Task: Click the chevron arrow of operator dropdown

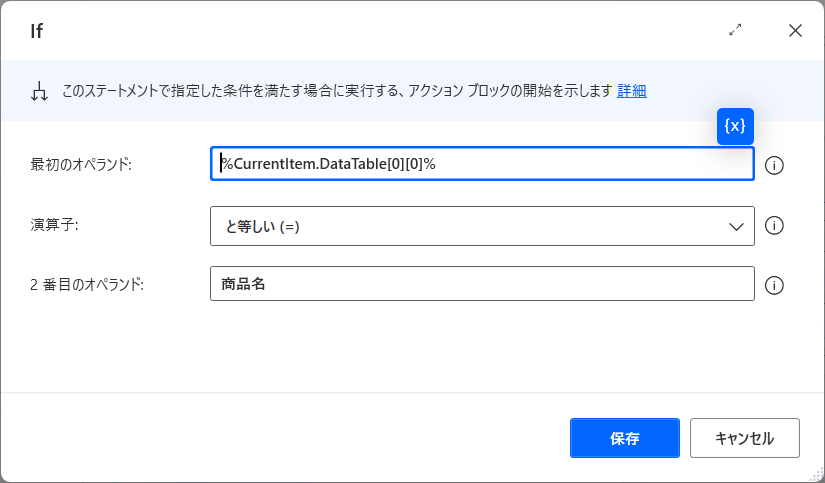Action: click(x=736, y=227)
